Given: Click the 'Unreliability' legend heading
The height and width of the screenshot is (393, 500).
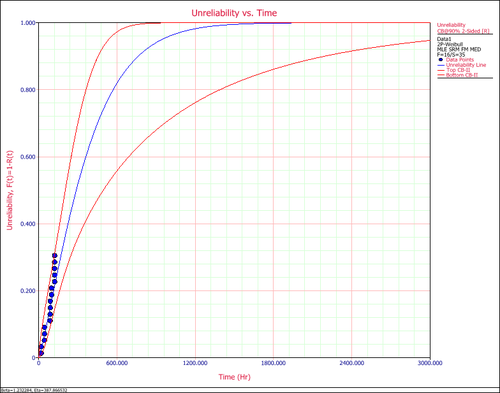Looking at the screenshot, I should click(x=451, y=25).
